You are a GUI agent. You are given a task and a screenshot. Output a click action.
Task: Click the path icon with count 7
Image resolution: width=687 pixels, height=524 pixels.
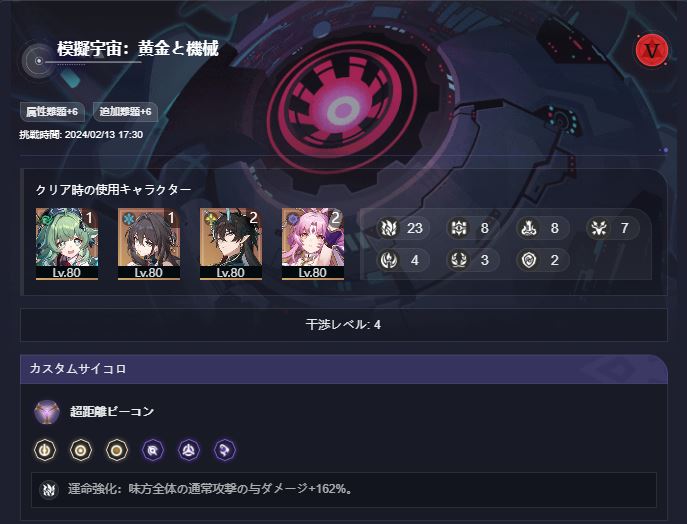coord(599,228)
